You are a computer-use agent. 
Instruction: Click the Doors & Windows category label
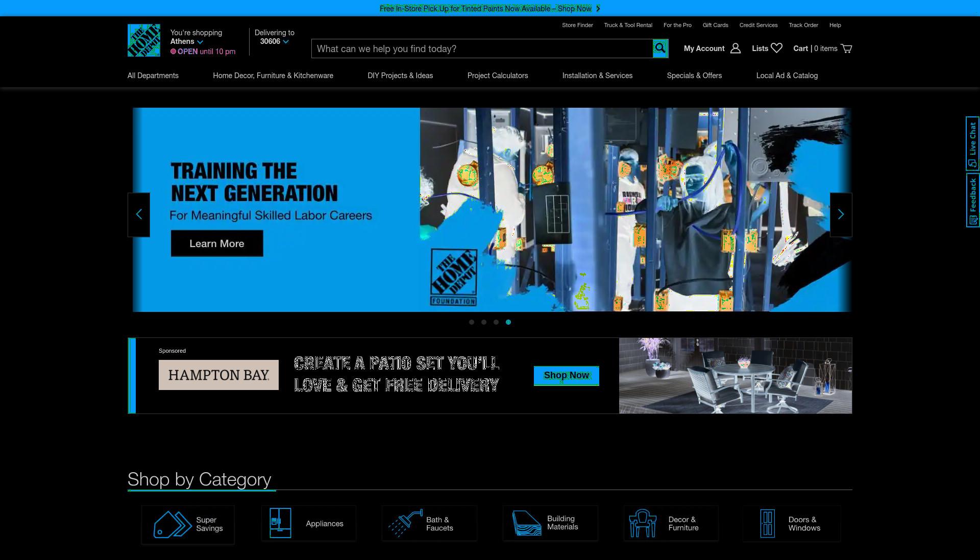(804, 524)
